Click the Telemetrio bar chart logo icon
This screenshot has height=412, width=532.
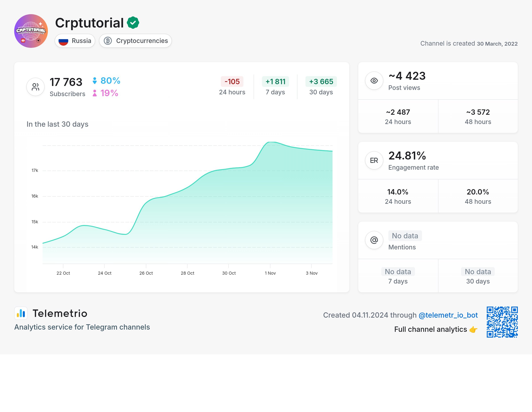[x=21, y=313]
